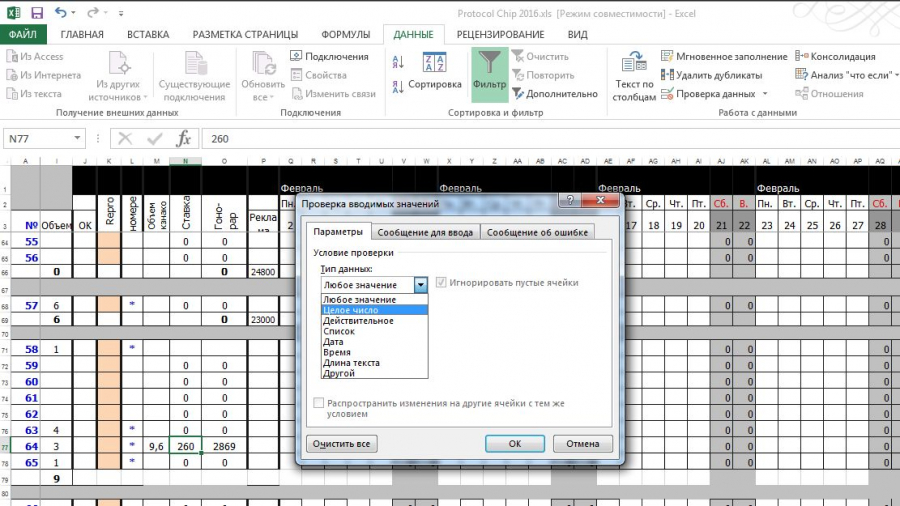The width and height of the screenshot is (900, 506).
Task: Enable the 'Распространить изменения' checkbox
Action: pyautogui.click(x=319, y=403)
